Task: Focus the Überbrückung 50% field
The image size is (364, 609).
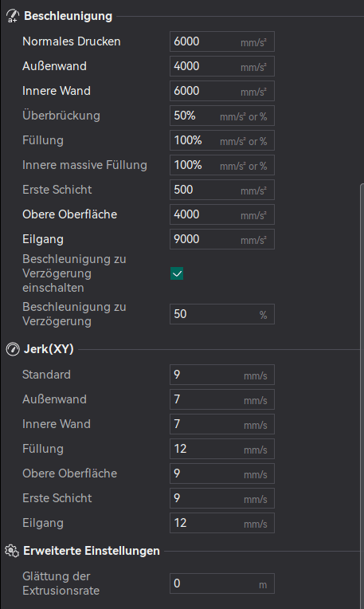Action: tap(222, 116)
